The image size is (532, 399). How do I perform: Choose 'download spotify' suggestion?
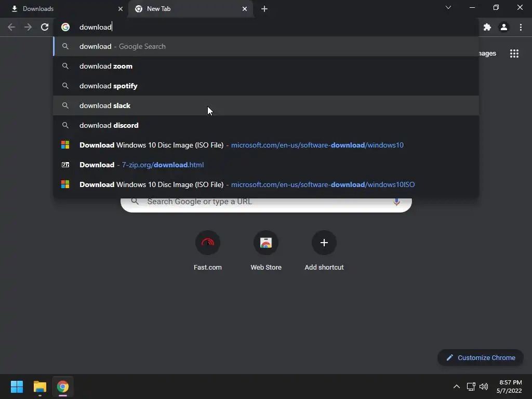pyautogui.click(x=266, y=86)
